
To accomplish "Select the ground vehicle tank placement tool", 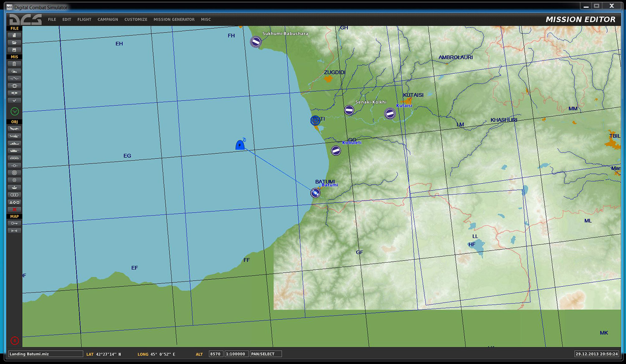I will coord(14,151).
